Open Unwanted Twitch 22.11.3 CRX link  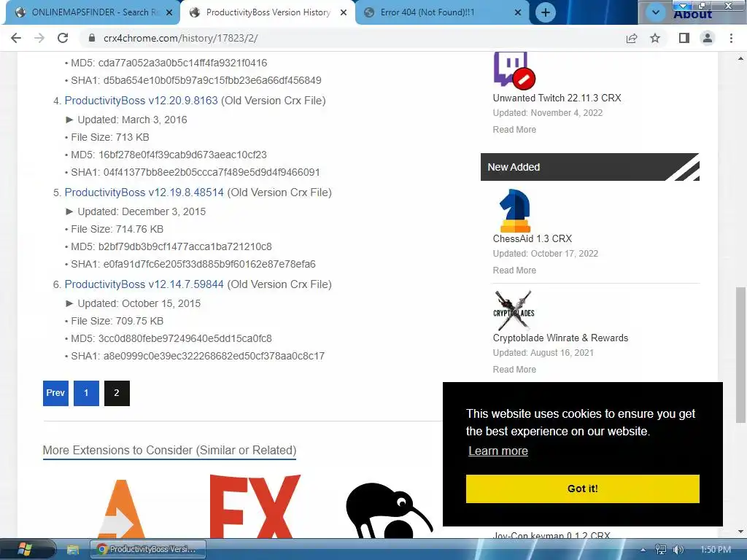pos(557,98)
